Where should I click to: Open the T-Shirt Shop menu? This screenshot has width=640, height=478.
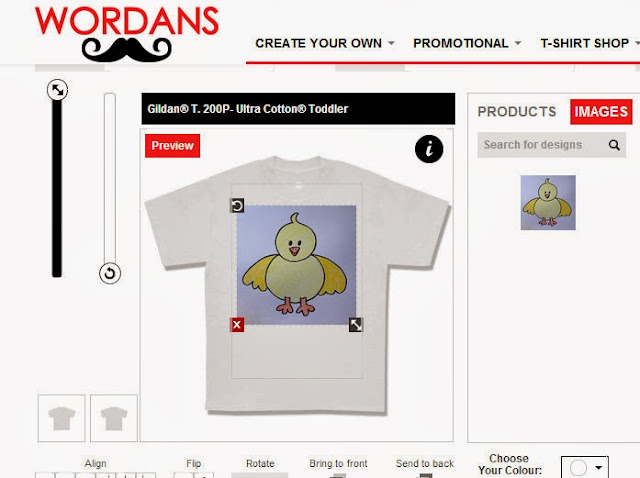tap(589, 43)
